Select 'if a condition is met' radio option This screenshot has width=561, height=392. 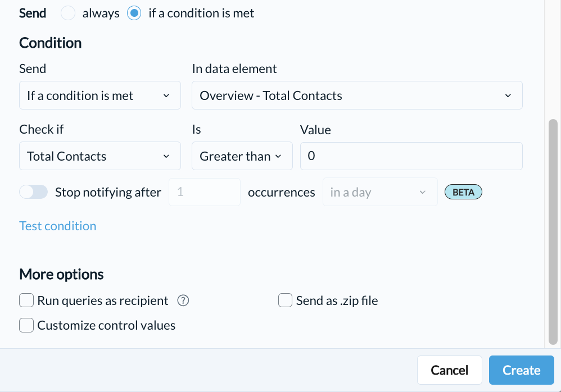click(x=134, y=13)
